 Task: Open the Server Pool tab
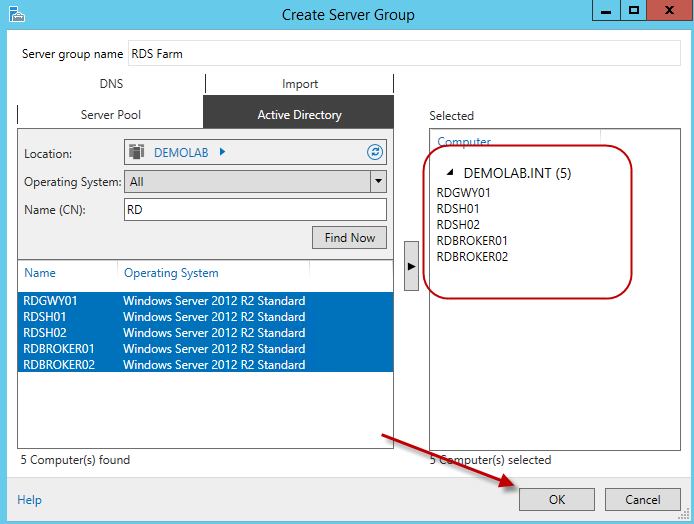point(111,115)
